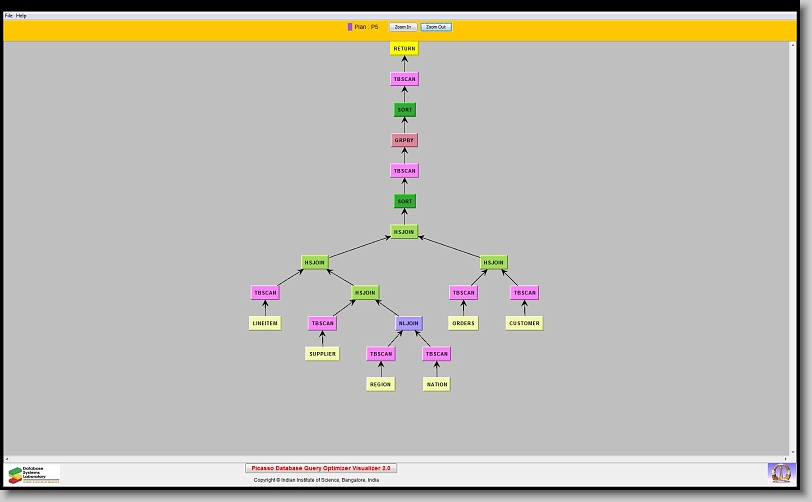Select the CUSTOMER table node
Viewport: 812px width, 502px height.
pyautogui.click(x=524, y=323)
